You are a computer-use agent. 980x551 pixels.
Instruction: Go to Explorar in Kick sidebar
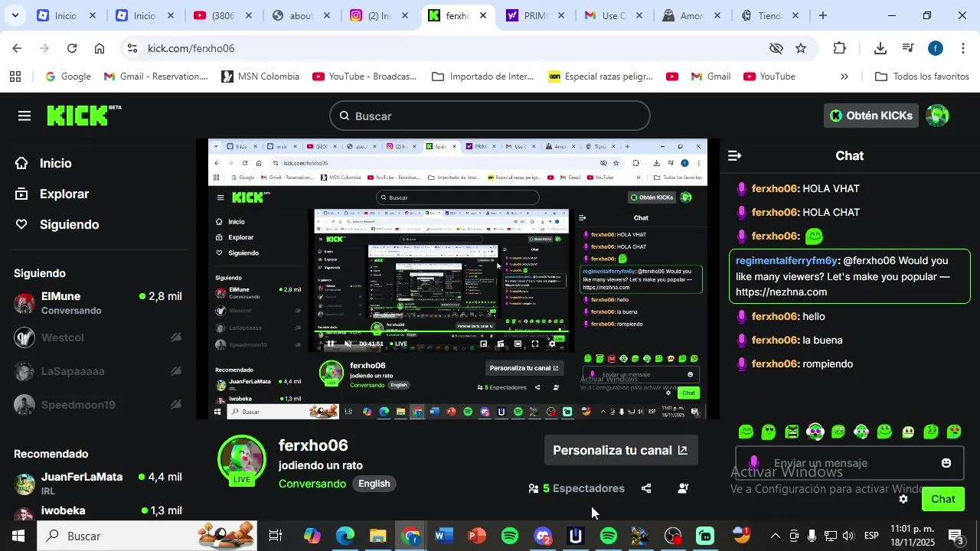54,194
